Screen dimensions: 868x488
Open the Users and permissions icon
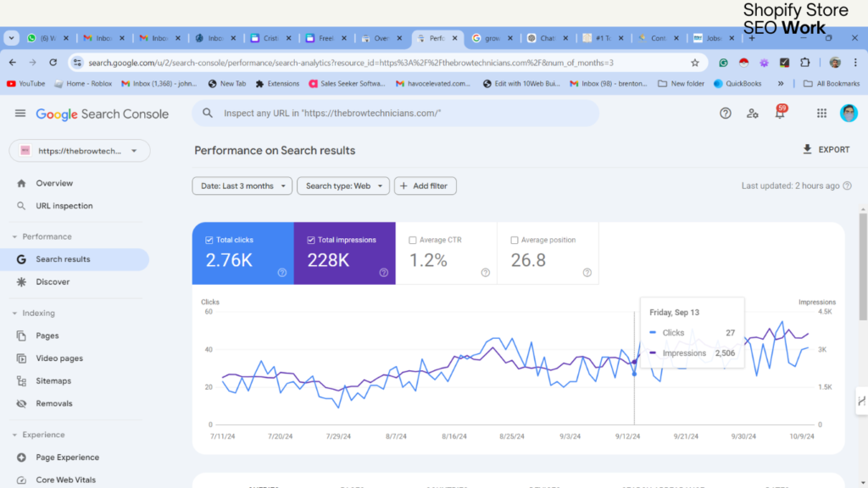(x=753, y=114)
